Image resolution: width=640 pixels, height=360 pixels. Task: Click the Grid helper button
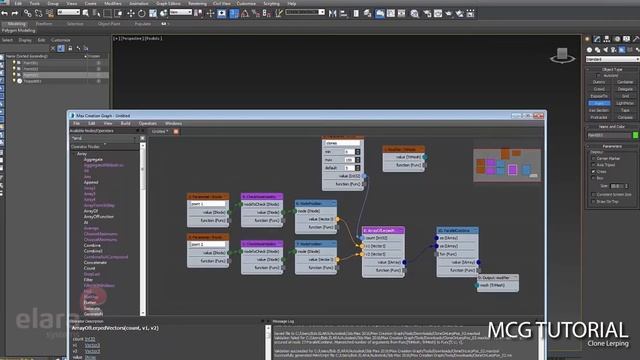click(625, 96)
